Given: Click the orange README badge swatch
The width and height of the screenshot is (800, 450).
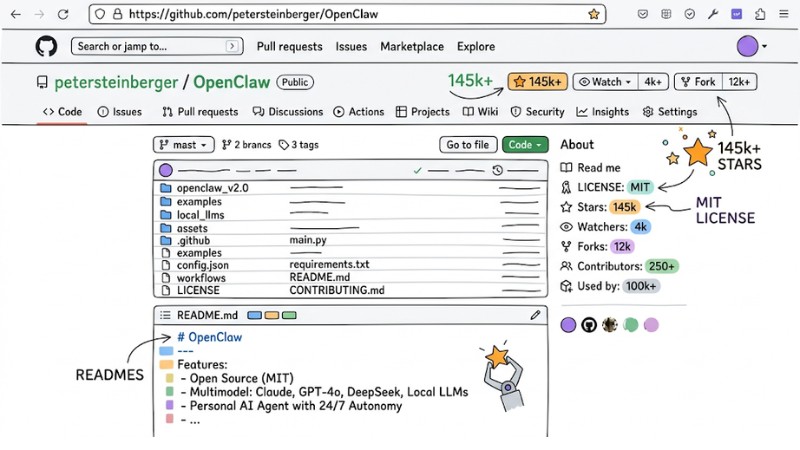Looking at the screenshot, I should point(272,315).
